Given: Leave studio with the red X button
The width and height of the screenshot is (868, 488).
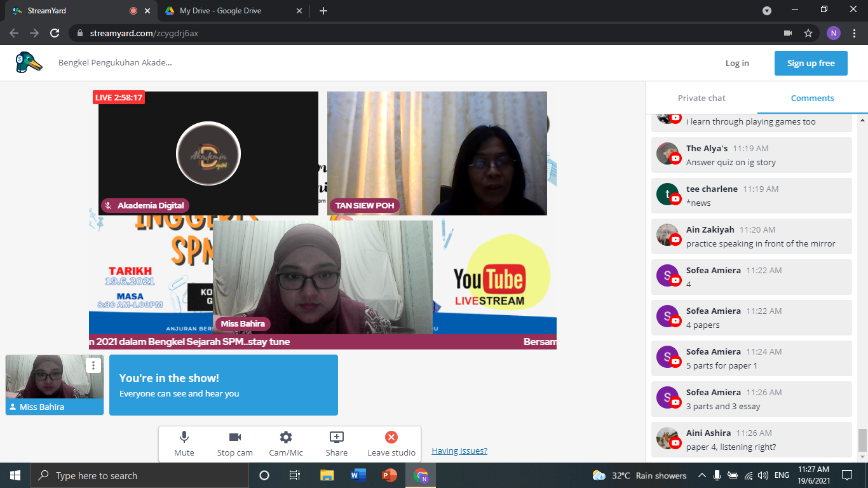Looking at the screenshot, I should pos(391,444).
